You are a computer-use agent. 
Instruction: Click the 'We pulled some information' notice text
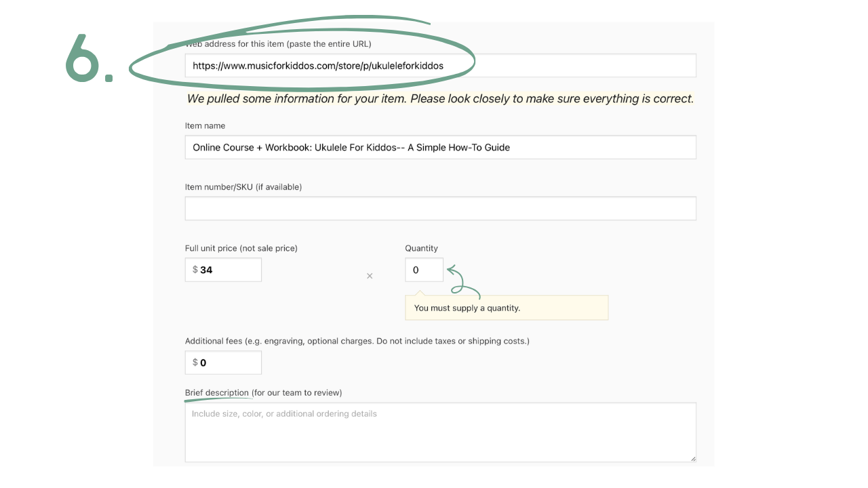(441, 99)
